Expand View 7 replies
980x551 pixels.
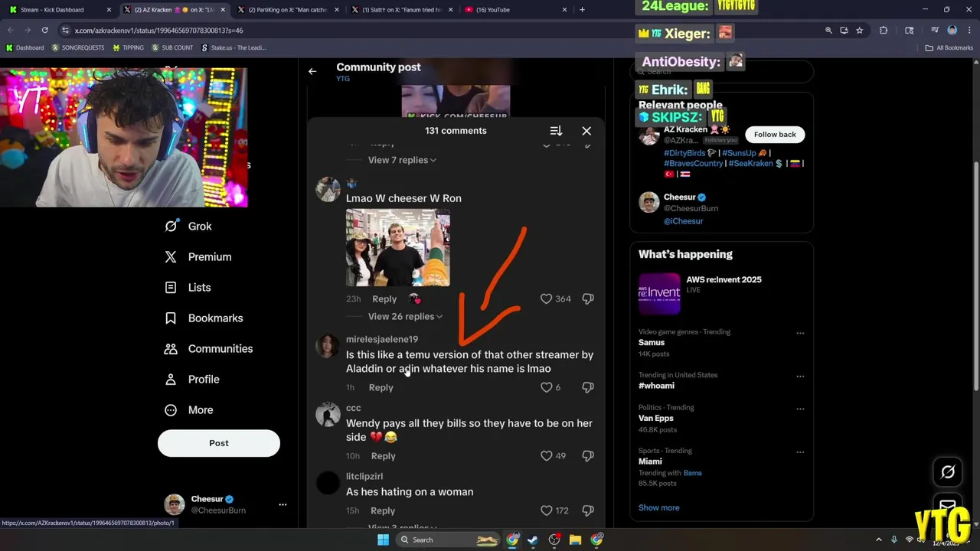402,160
